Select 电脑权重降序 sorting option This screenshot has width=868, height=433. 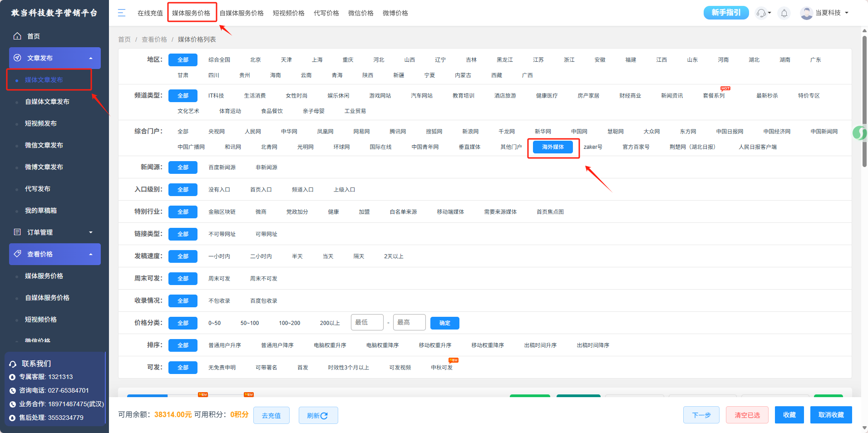(x=383, y=345)
